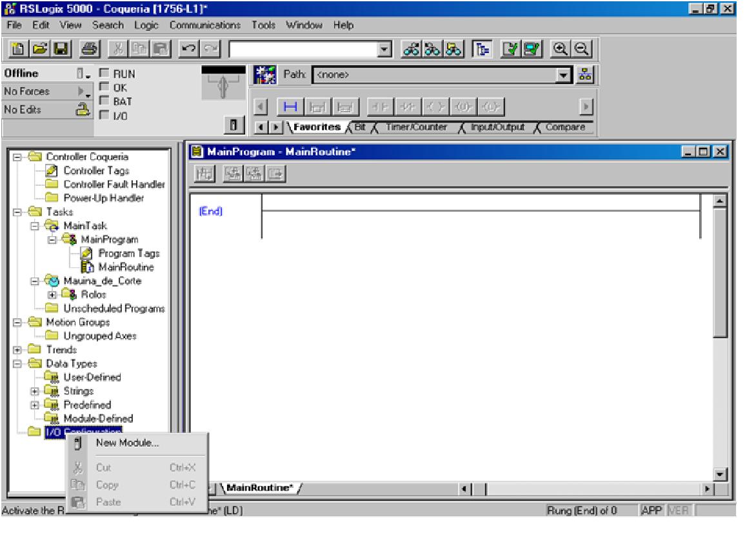The width and height of the screenshot is (756, 544).
Task: Insert a new rung from the element toolbar
Action: click(x=290, y=106)
